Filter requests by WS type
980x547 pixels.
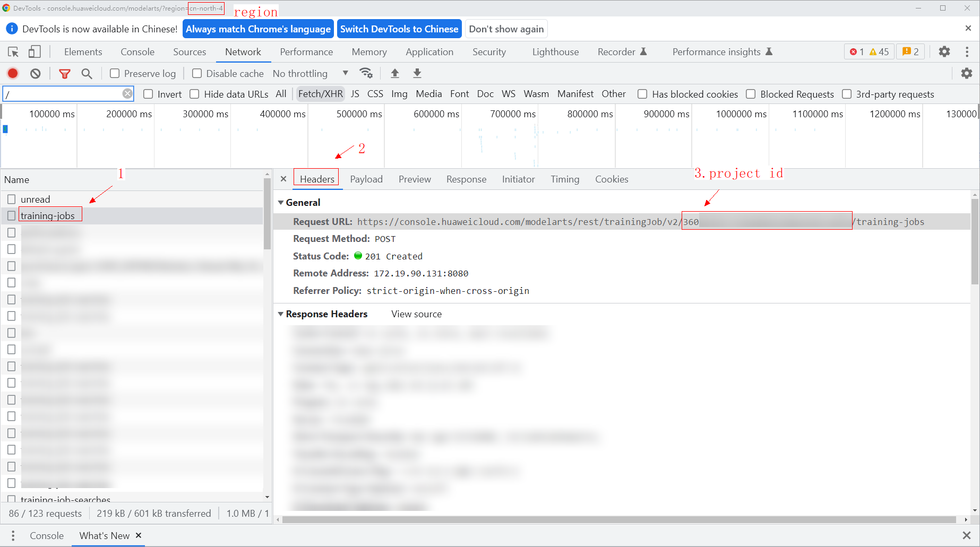tap(509, 94)
